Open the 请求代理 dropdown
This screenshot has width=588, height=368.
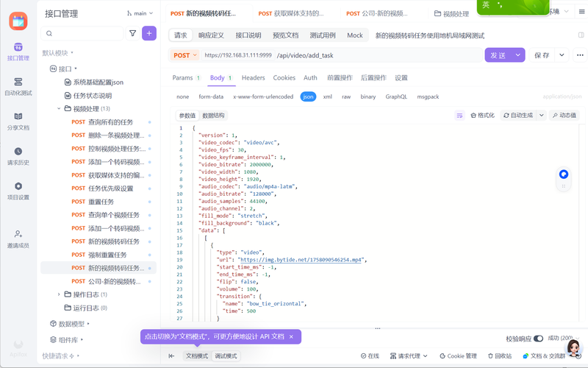point(409,356)
